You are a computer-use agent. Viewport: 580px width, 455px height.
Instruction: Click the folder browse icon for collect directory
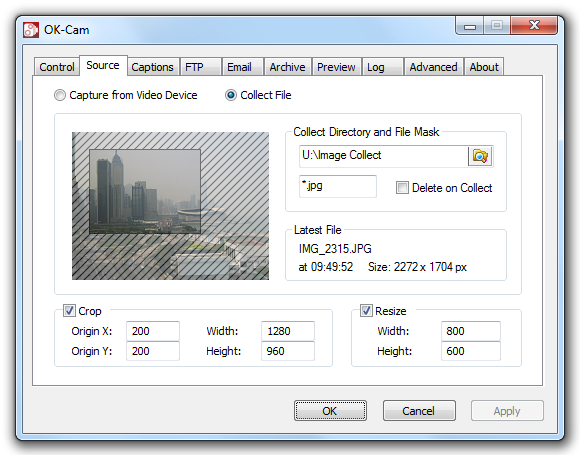[x=480, y=156]
